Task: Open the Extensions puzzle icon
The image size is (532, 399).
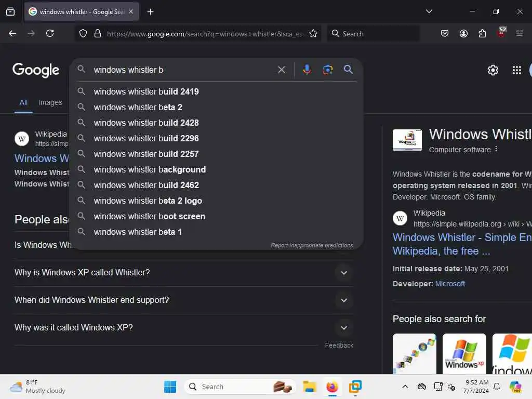Action: 482,33
